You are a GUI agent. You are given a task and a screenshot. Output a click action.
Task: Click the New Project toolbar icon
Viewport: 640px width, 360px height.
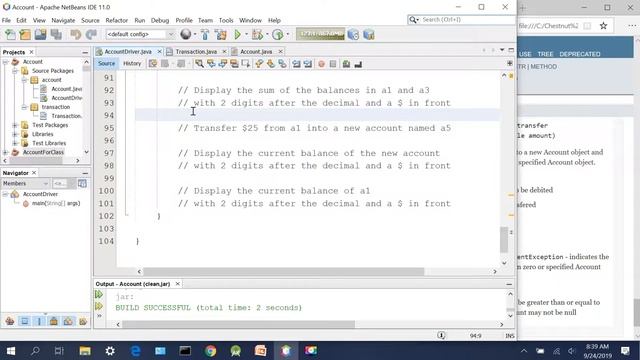coord(25,35)
